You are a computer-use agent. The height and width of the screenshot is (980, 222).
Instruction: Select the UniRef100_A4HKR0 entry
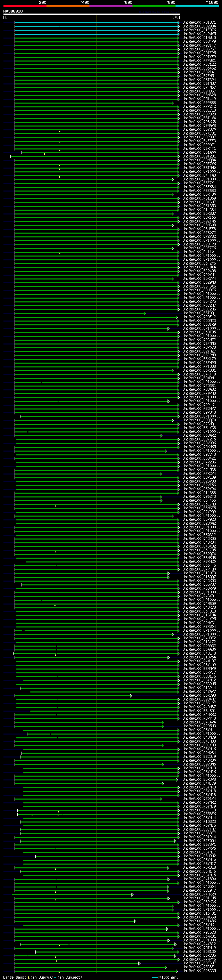click(x=199, y=894)
